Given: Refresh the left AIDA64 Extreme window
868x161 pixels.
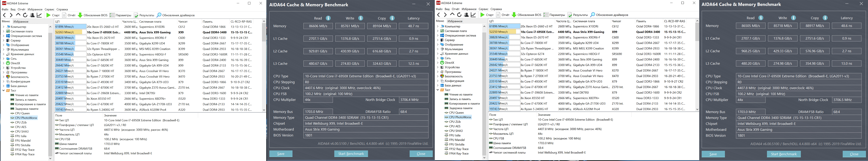Looking at the screenshot, I should (x=25, y=15).
